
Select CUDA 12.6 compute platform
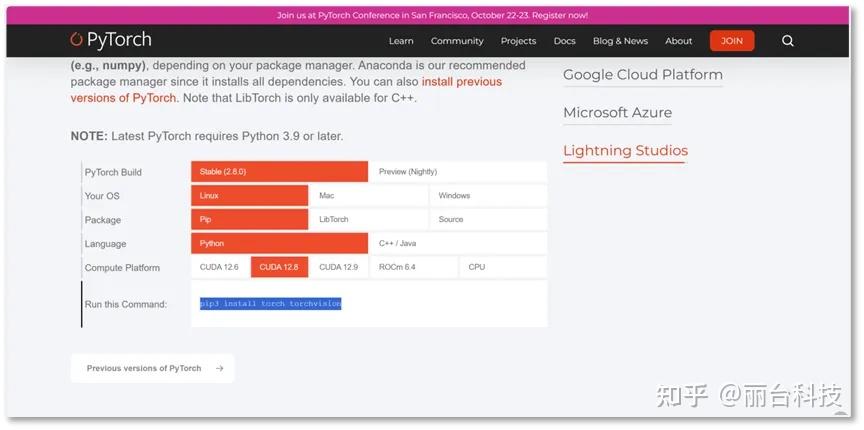219,268
